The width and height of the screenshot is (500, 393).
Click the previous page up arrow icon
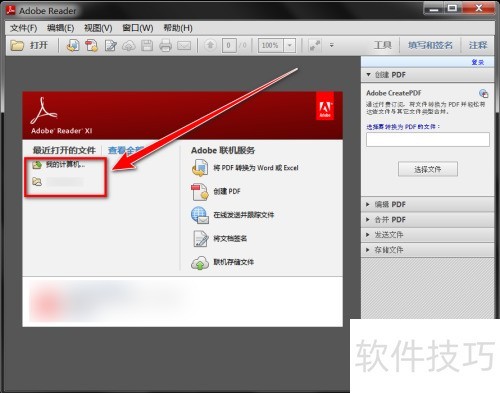(210, 45)
